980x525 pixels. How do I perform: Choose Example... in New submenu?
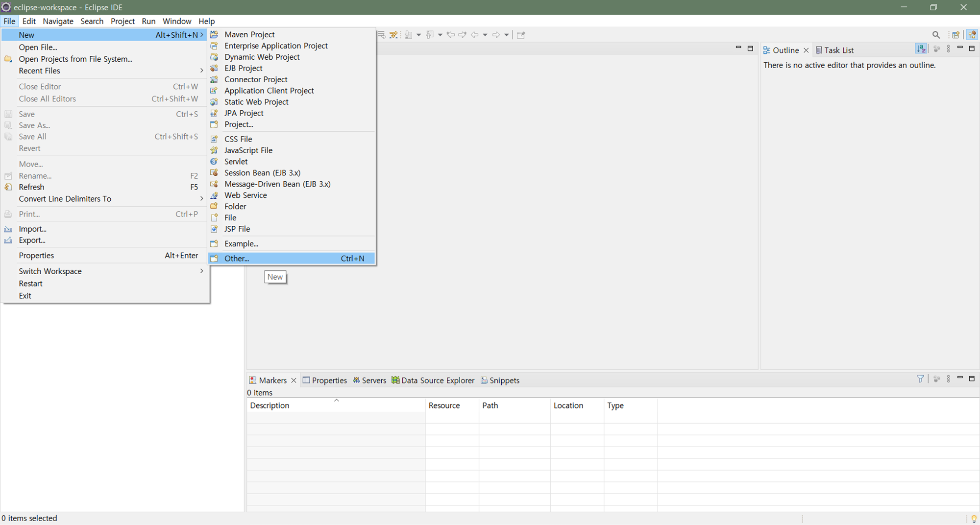(x=292, y=244)
